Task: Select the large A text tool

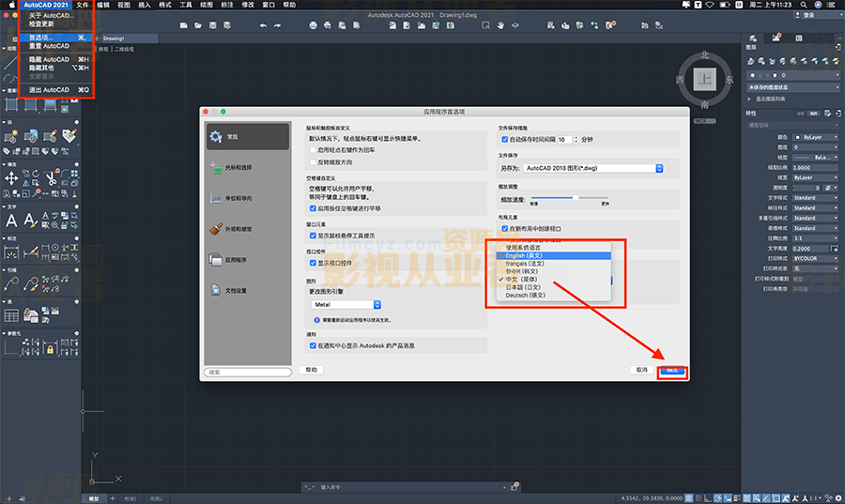Action: pyautogui.click(x=11, y=221)
